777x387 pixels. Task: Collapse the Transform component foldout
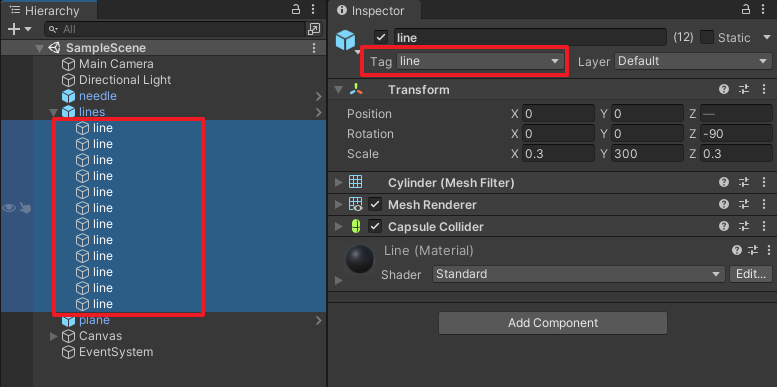click(338, 90)
